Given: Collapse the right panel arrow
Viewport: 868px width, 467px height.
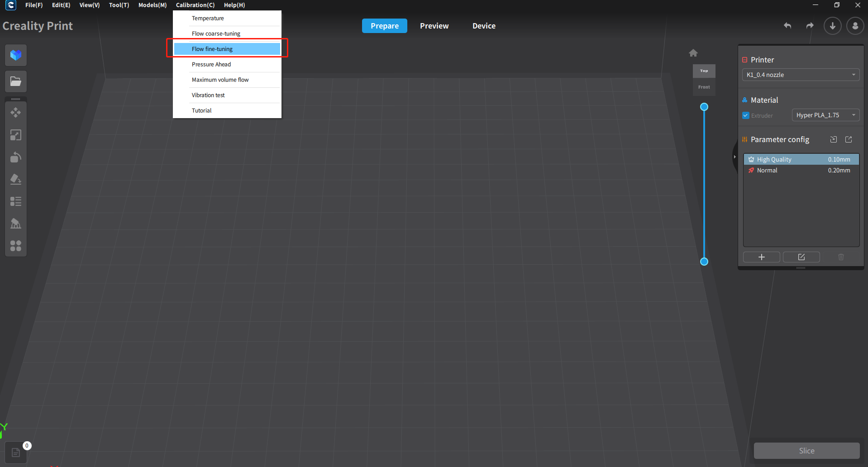Looking at the screenshot, I should 734,157.
